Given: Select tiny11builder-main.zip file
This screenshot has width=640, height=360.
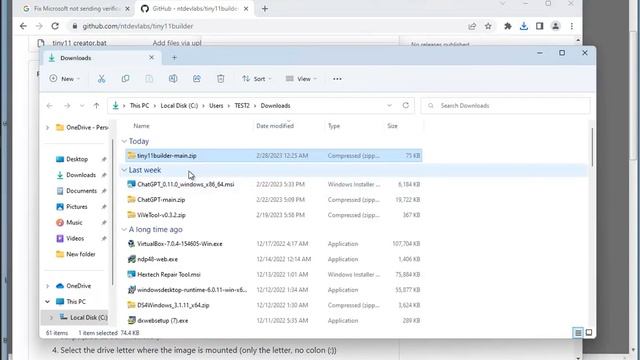Looking at the screenshot, I should 274,156.
